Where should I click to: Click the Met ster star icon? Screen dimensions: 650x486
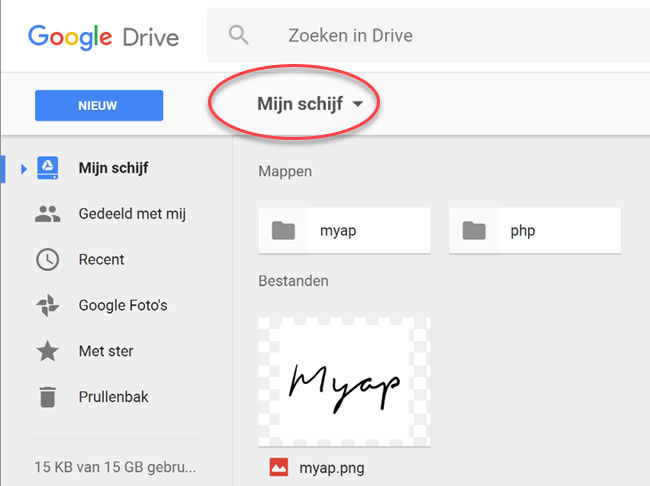click(48, 351)
